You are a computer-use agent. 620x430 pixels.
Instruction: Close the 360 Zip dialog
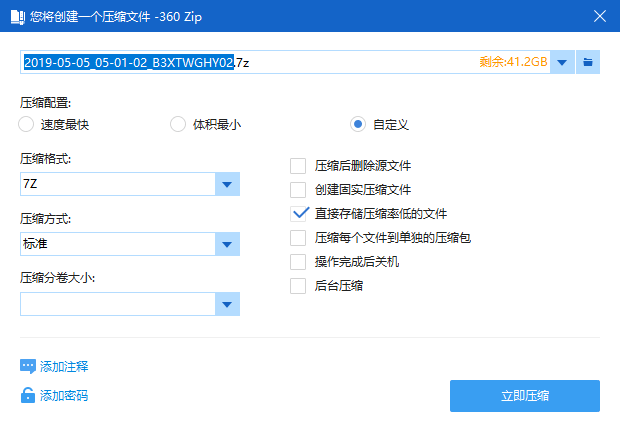click(599, 16)
